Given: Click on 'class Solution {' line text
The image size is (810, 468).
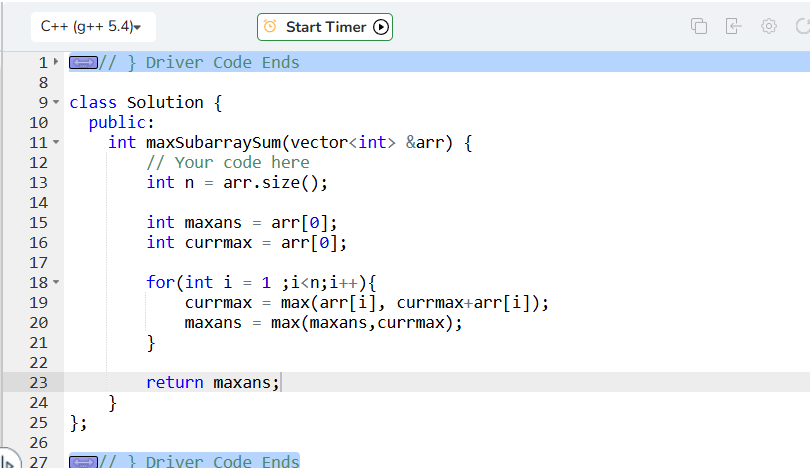Looking at the screenshot, I should tap(146, 102).
